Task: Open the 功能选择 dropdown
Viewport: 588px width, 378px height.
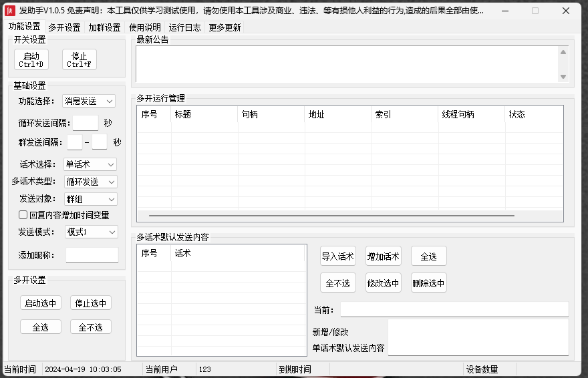Action: (x=89, y=101)
